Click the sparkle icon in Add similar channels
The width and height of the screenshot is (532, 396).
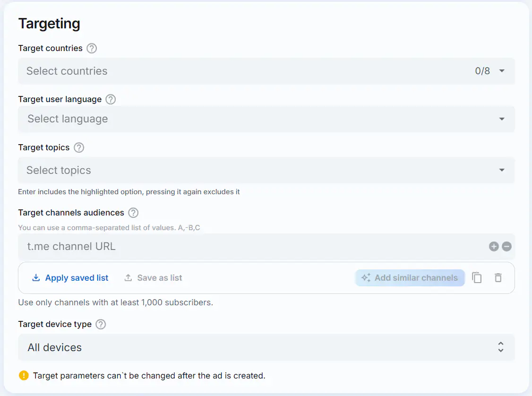tap(366, 277)
